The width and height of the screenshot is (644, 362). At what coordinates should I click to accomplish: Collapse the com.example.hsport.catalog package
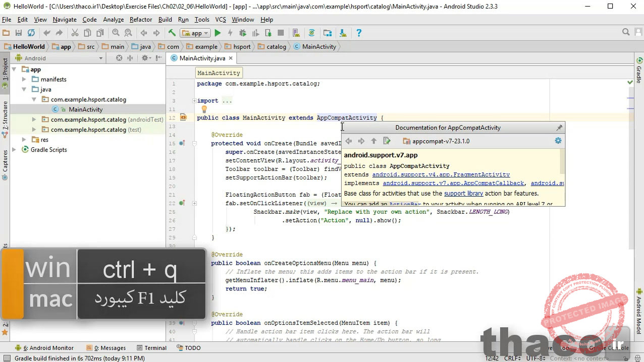pyautogui.click(x=33, y=99)
